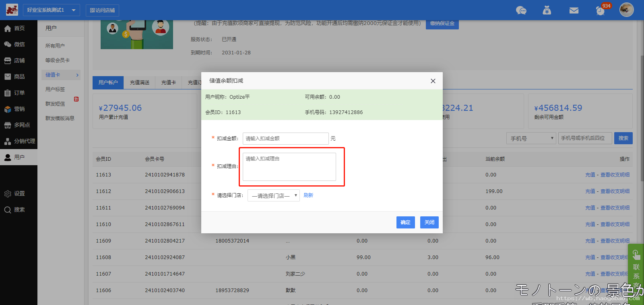The height and width of the screenshot is (305, 644).
Task: Switch to the 充值卡 tab
Action: pos(169,83)
